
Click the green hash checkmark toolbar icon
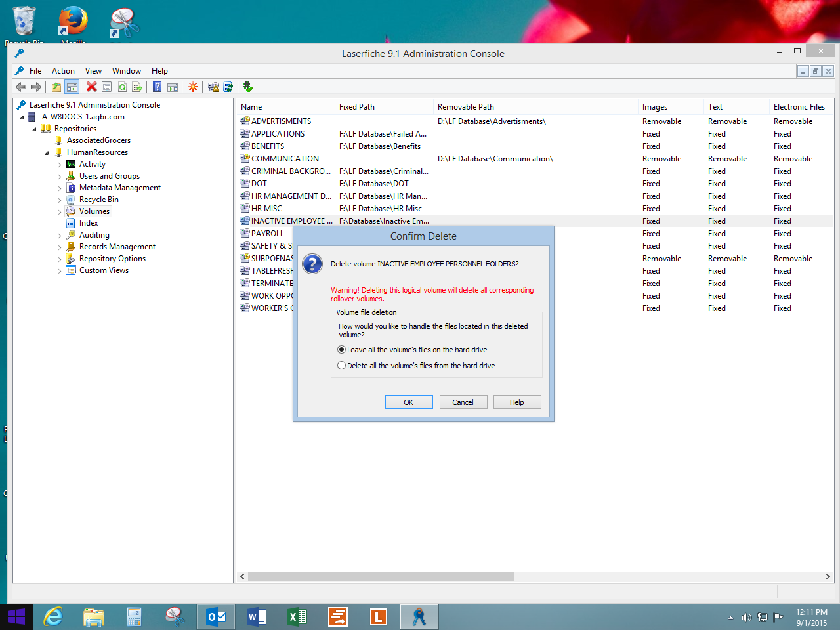point(248,87)
